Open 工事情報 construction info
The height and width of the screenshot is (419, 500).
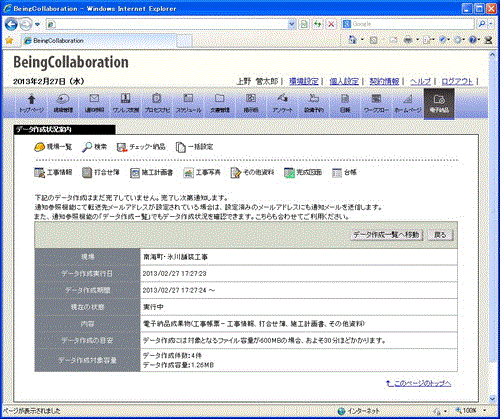pos(53,172)
